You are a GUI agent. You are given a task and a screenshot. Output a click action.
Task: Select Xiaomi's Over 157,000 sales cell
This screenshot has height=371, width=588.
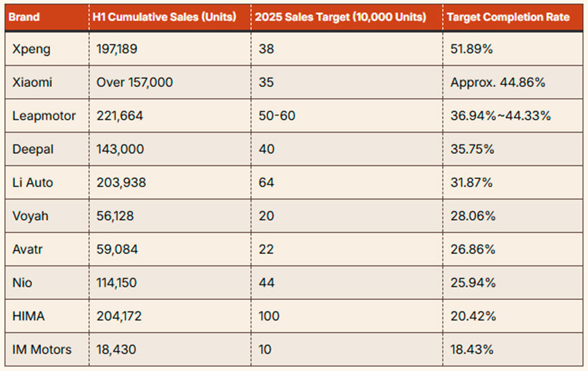(135, 82)
